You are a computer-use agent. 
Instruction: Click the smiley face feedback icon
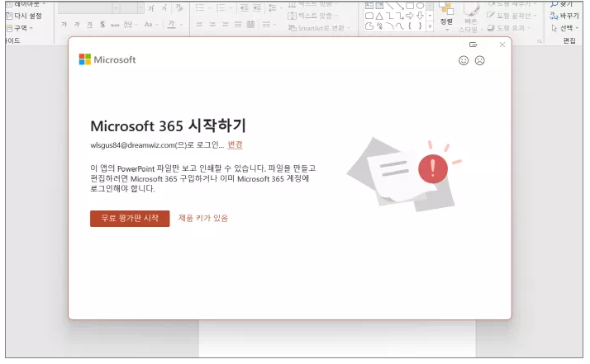coord(464,60)
